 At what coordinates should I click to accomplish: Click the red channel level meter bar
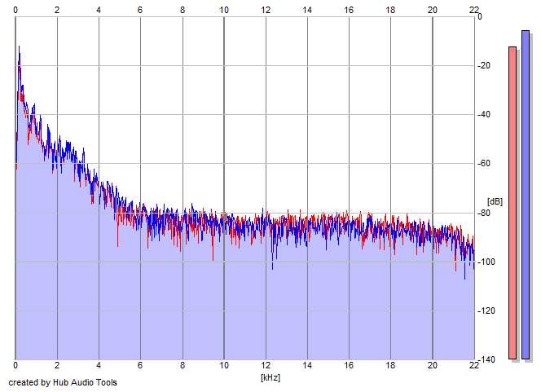coord(512,203)
